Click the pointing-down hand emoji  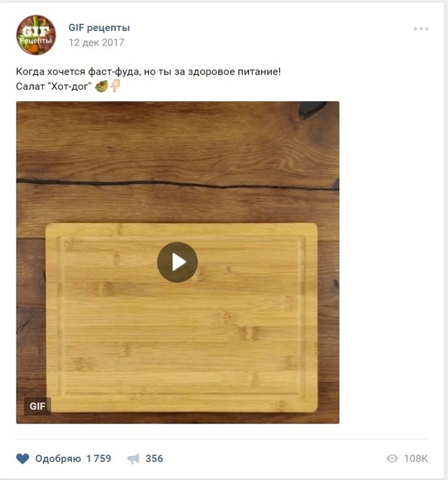[115, 86]
